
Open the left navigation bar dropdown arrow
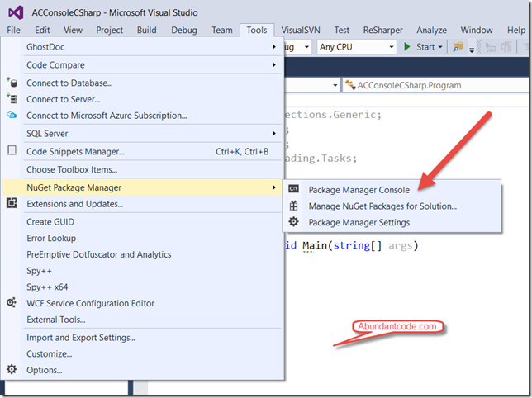[x=335, y=85]
